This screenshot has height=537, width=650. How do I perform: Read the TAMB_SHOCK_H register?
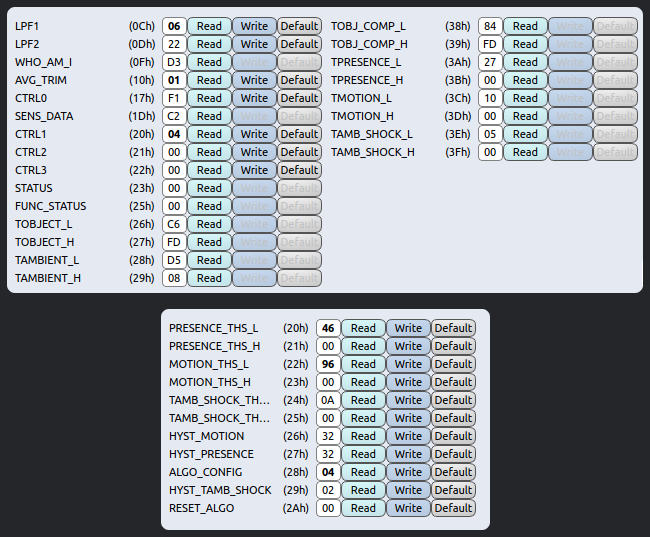tap(525, 152)
